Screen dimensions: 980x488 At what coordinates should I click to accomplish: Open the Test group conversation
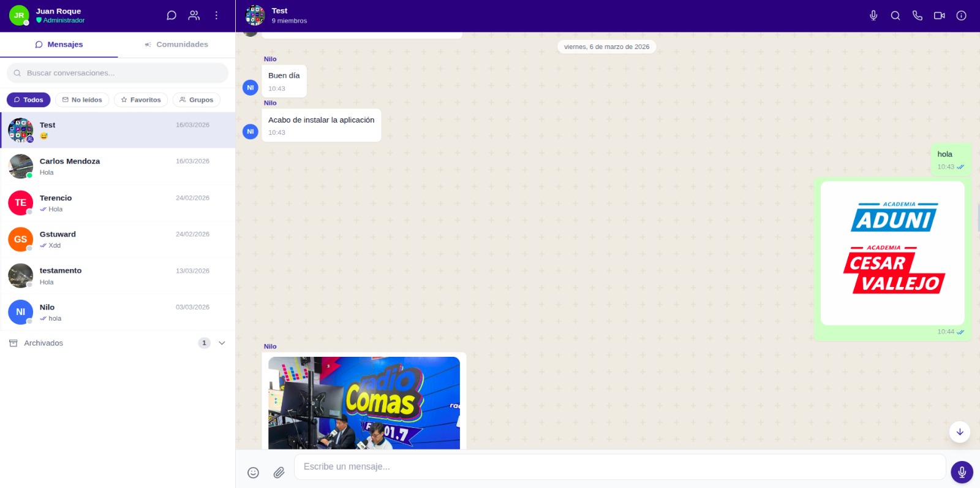point(118,130)
